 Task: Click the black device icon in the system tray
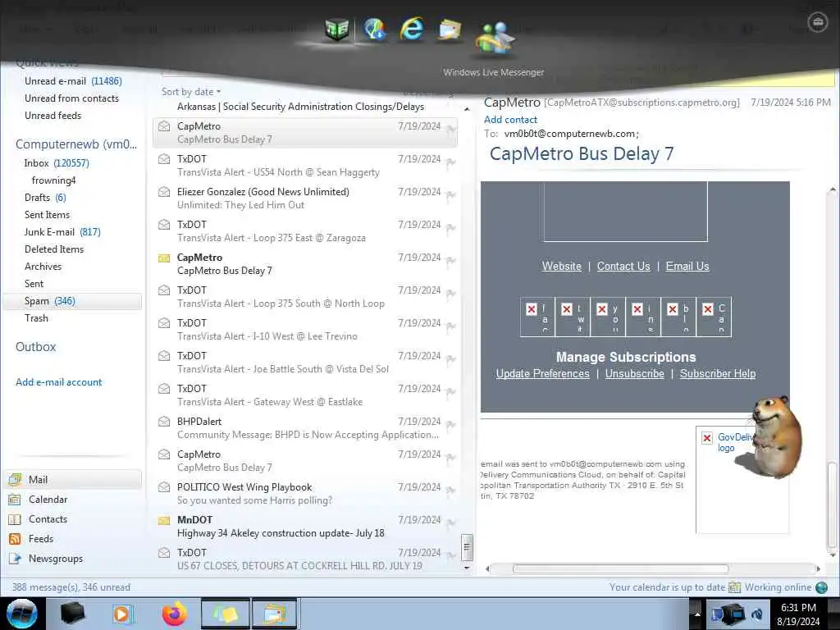pyautogui.click(x=735, y=614)
